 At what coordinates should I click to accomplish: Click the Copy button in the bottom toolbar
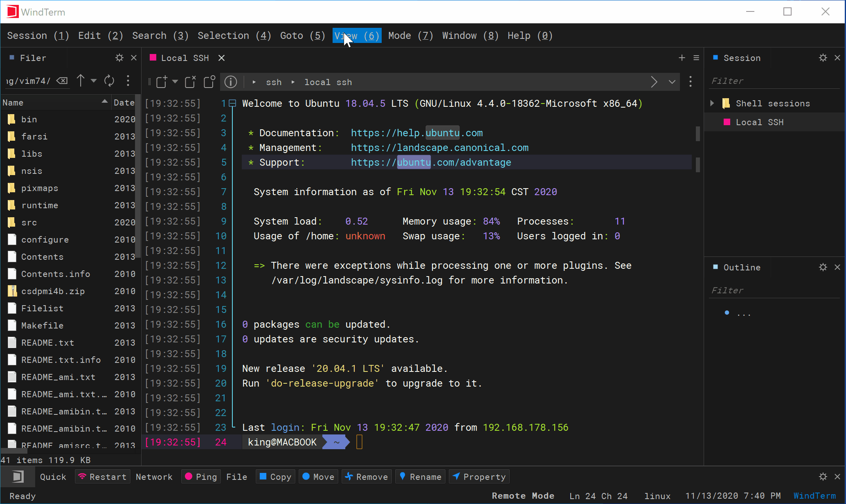point(275,476)
